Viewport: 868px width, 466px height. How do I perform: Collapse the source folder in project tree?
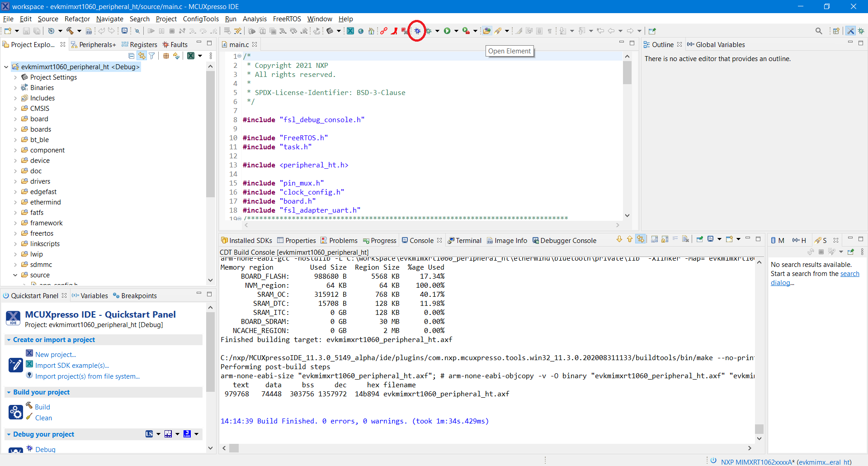pos(15,275)
